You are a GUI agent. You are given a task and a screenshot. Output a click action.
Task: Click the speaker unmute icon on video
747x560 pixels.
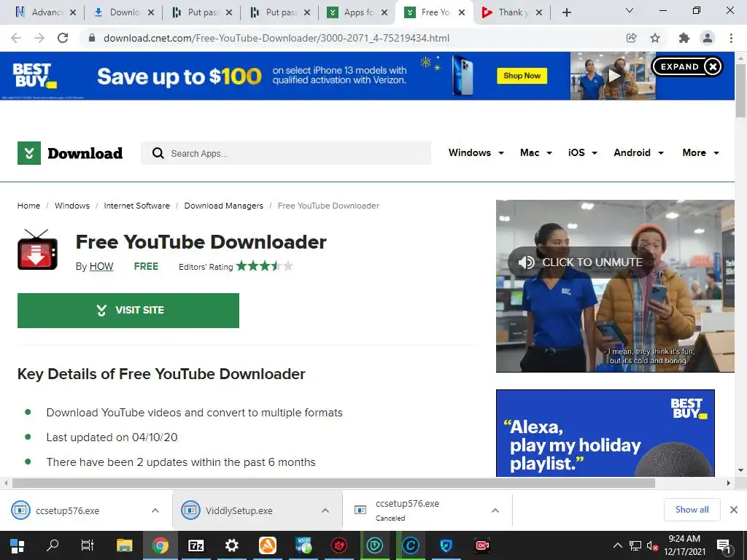pos(527,262)
